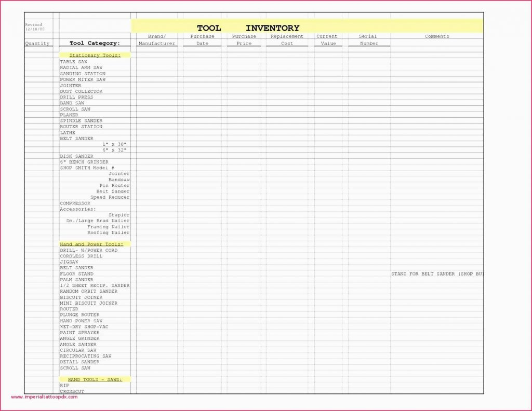The image size is (532, 411).
Task: Click the MINI BISCUIT JOINER cell
Action: pos(89,303)
